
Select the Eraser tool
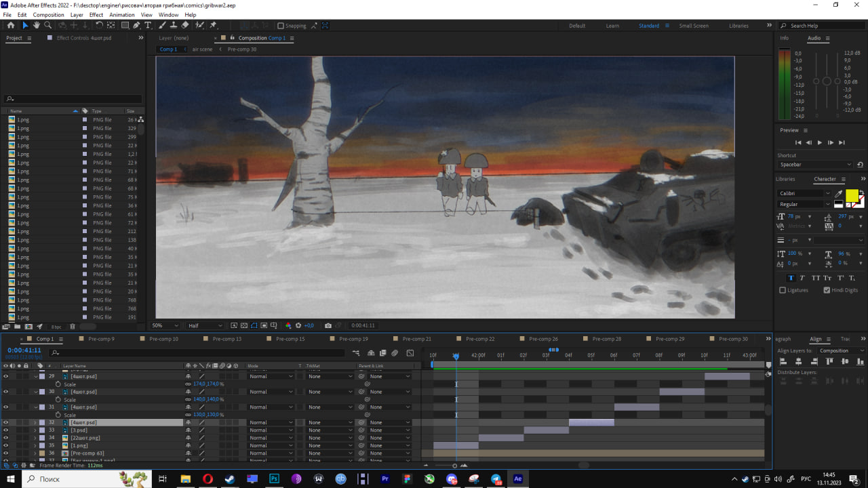coord(185,25)
